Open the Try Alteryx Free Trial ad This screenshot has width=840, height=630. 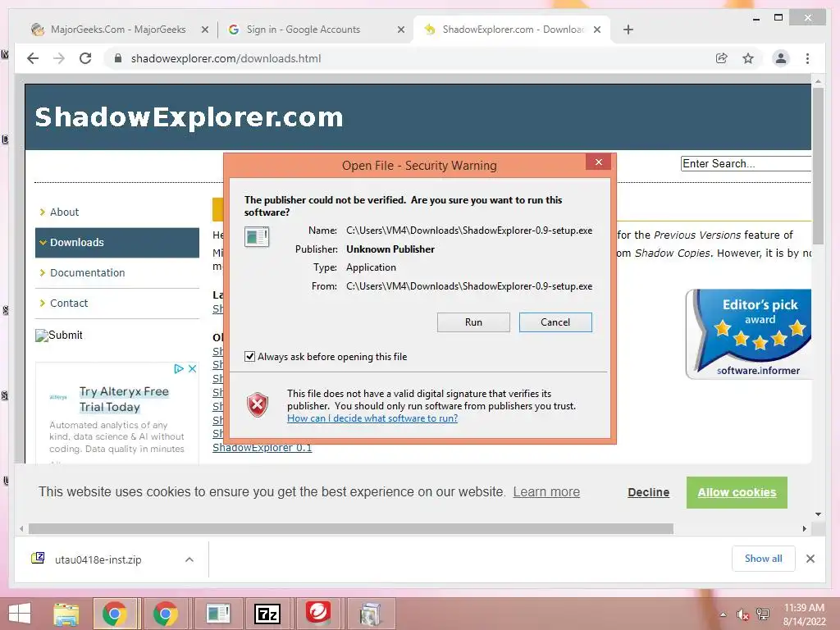coord(124,399)
